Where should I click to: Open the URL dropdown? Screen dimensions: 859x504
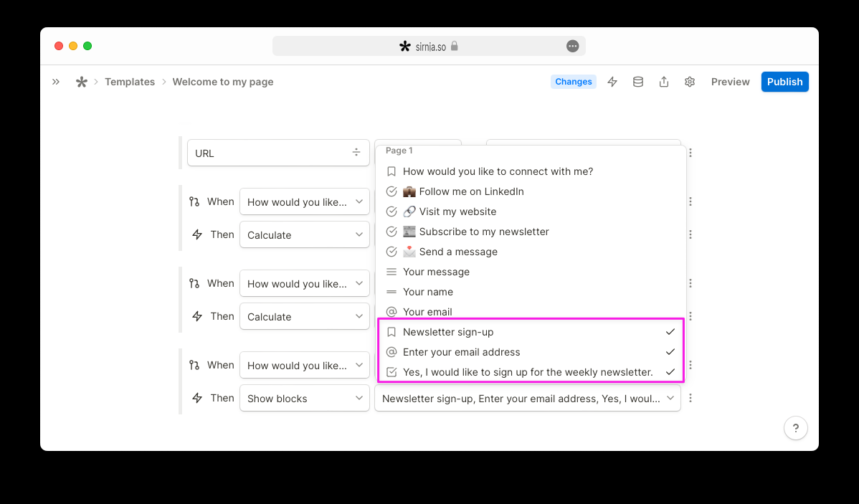278,153
